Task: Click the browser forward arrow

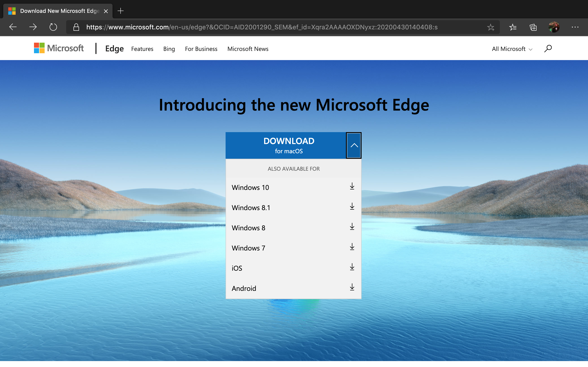Action: tap(33, 27)
